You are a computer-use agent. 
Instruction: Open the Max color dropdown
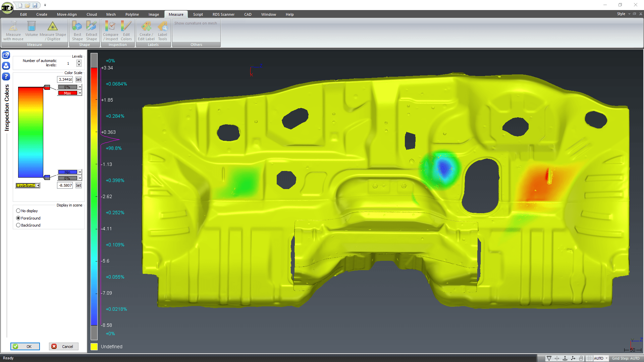coord(80,93)
